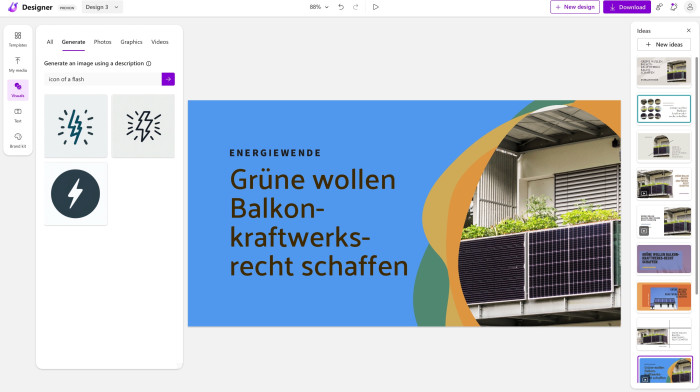This screenshot has width=700, height=392.
Task: Click the PREVIEW badge next to Designer
Action: pyautogui.click(x=67, y=8)
